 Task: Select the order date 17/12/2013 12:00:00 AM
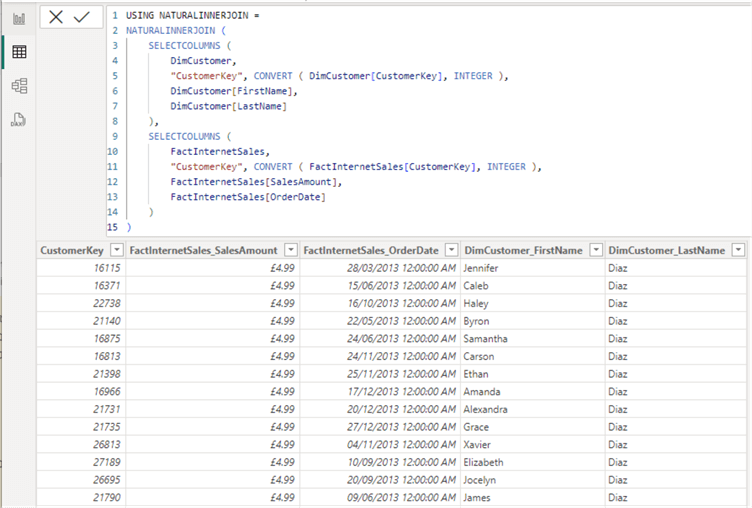pos(380,391)
